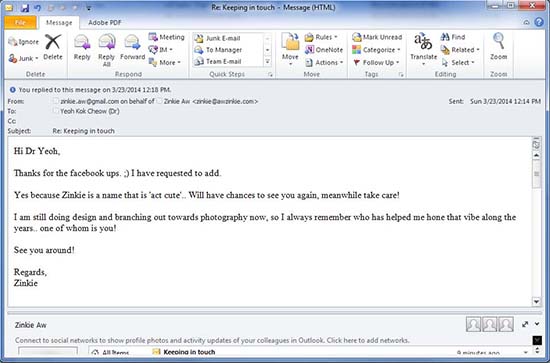Image resolution: width=550 pixels, height=363 pixels.
Task: Forward this email message
Action: coord(132,48)
